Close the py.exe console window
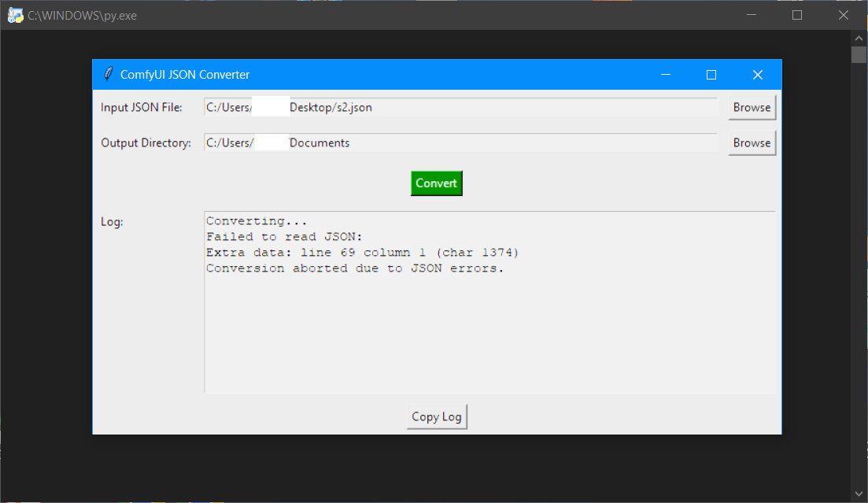Image resolution: width=868 pixels, height=503 pixels. click(843, 15)
